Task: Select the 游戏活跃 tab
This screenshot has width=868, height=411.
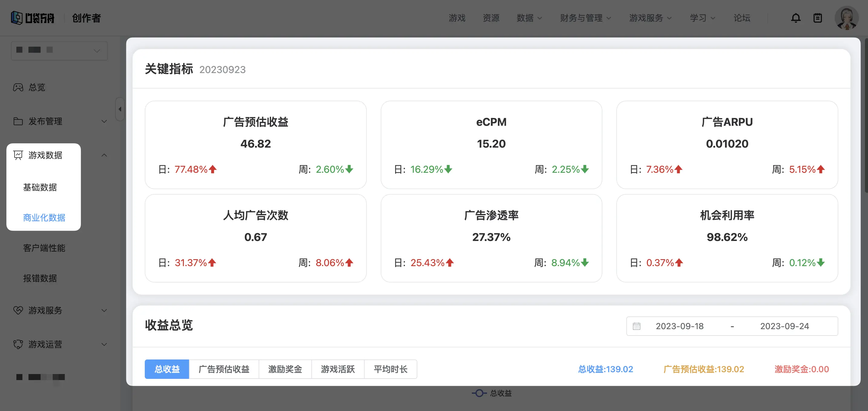Action: pyautogui.click(x=338, y=369)
